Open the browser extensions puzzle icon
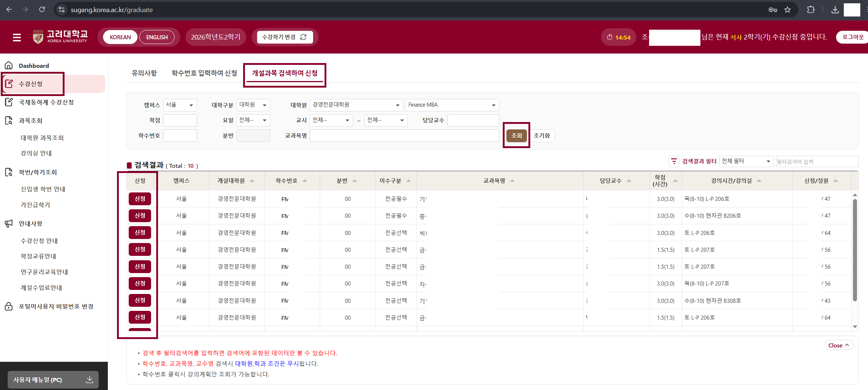Screen dimensions: 868x390 [811, 10]
